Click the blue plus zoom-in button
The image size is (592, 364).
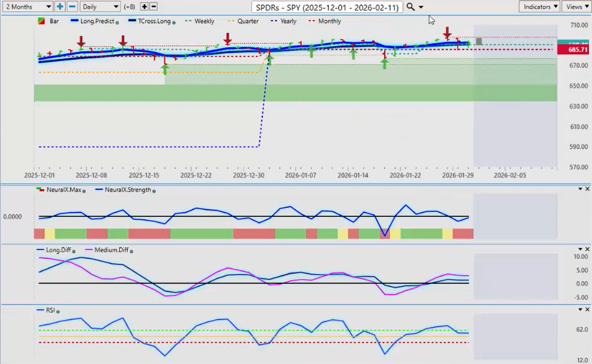[60, 6]
